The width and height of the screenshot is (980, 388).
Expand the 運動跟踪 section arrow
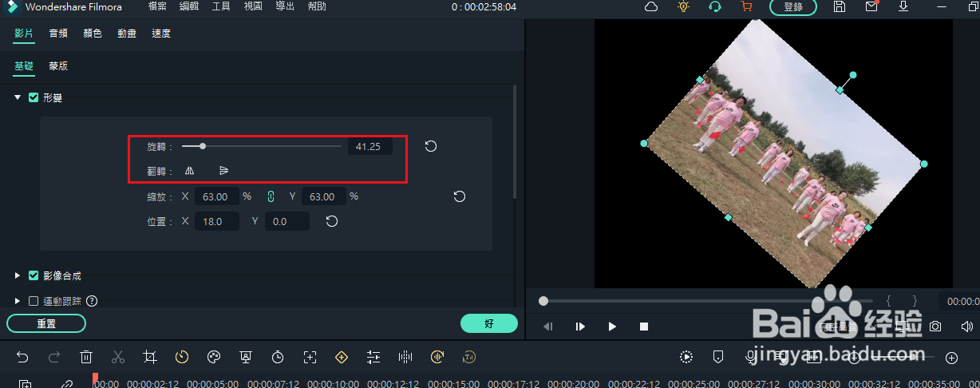pos(17,301)
